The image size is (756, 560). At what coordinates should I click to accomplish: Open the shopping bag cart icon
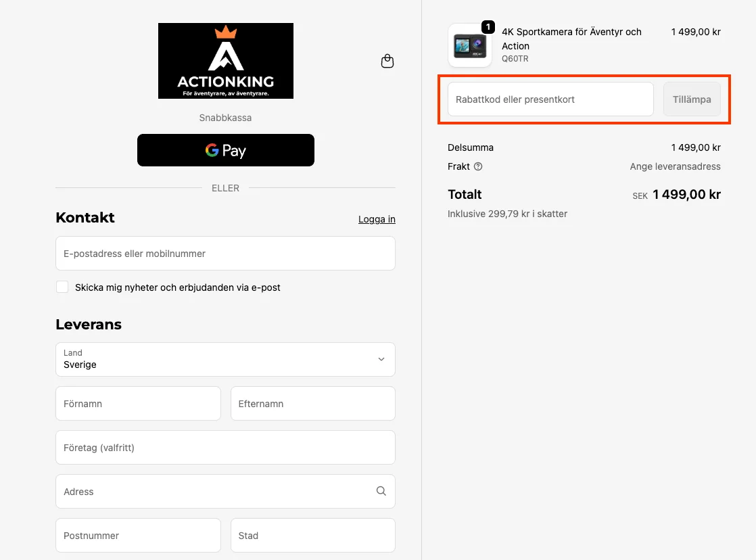387,62
